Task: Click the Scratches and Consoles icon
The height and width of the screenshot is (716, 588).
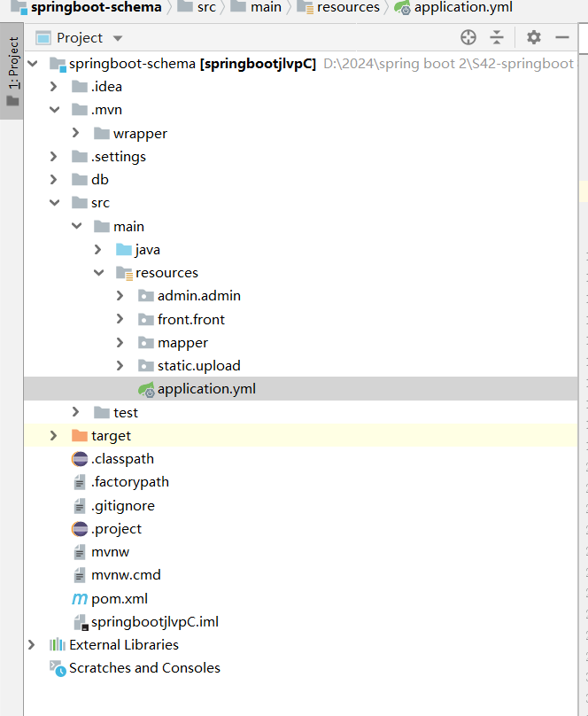Action: click(x=58, y=668)
